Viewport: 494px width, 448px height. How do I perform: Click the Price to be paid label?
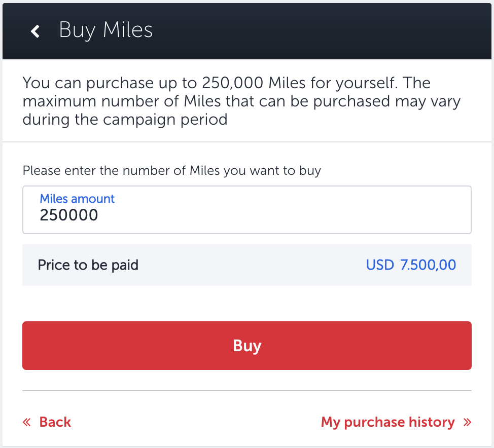click(88, 265)
